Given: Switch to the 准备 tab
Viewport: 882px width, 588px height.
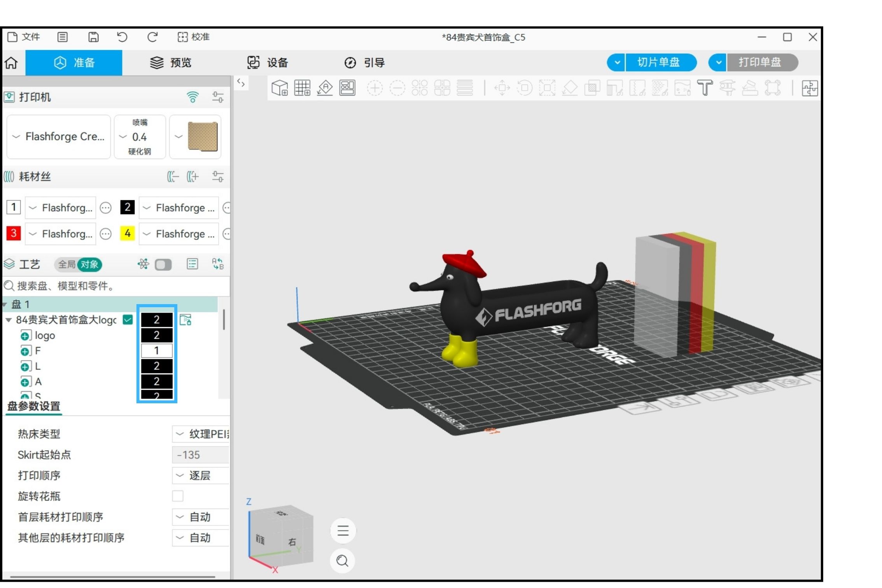Looking at the screenshot, I should [x=74, y=63].
